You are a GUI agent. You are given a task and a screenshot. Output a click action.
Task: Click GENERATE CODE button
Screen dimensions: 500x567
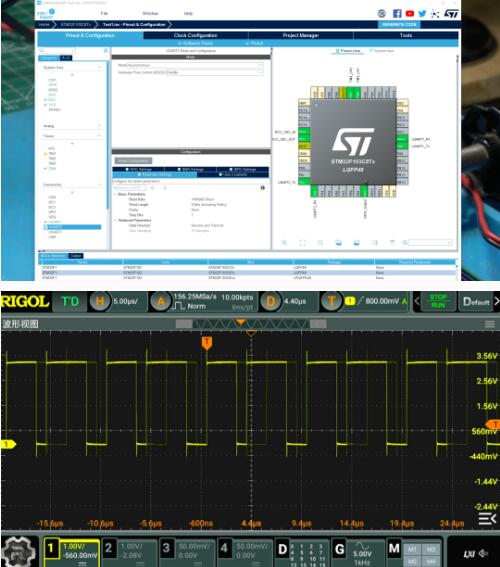coord(399,24)
